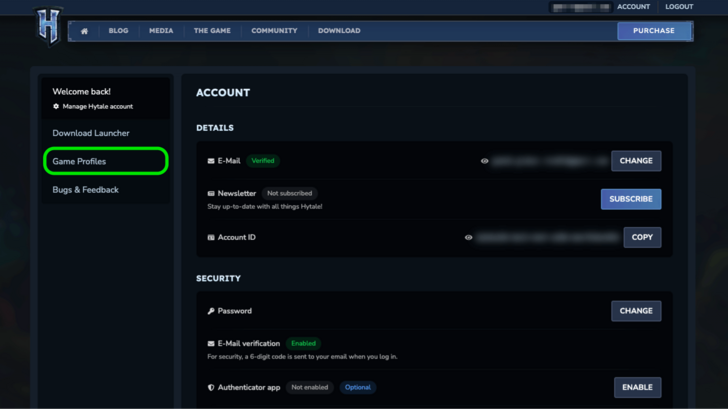Change the password

pos(636,311)
